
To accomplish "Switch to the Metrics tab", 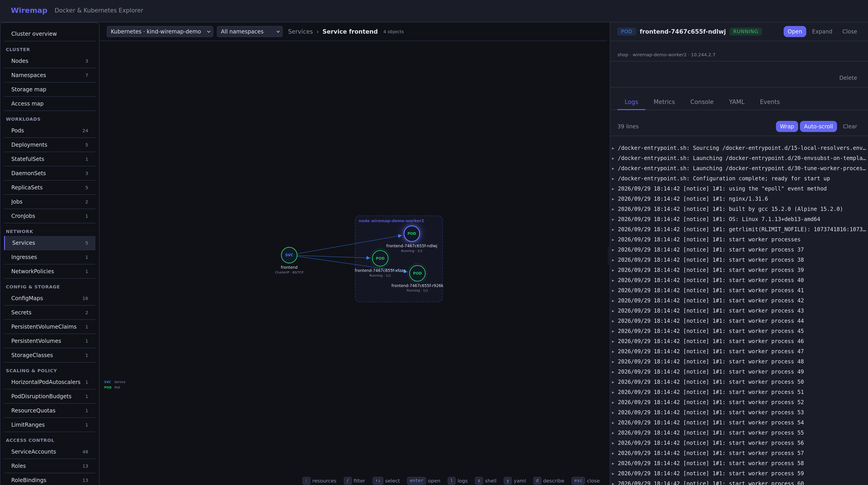I will pos(664,102).
